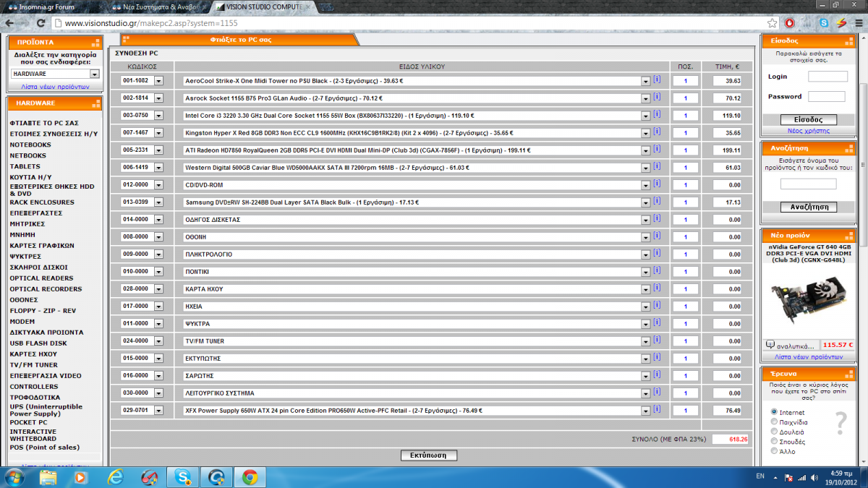Select Παιχνίδια survey option

(x=775, y=421)
